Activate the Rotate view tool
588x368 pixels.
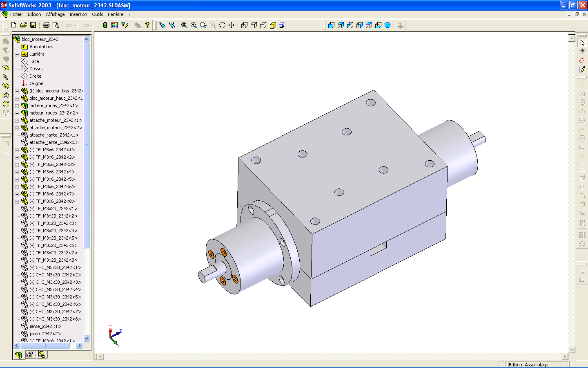[222, 25]
